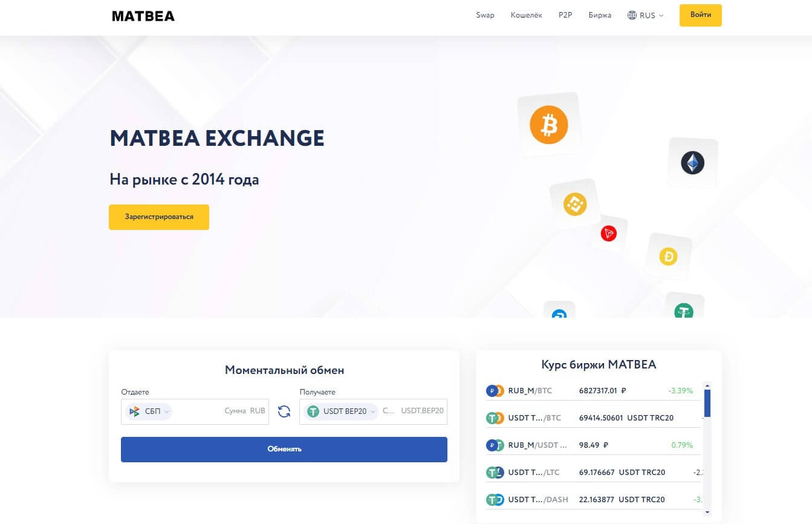Viewport: 812px width, 524px height.
Task: Click the globe language icon
Action: coord(632,15)
